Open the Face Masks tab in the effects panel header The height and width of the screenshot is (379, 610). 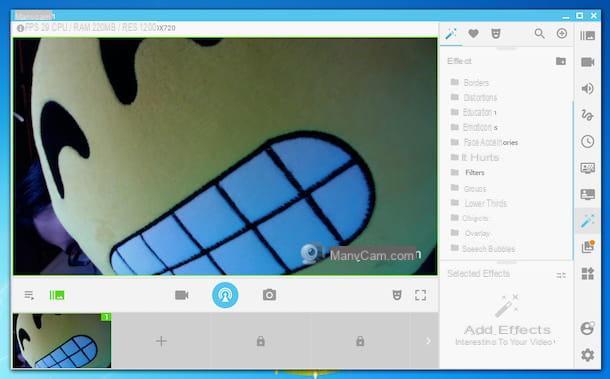[496, 34]
